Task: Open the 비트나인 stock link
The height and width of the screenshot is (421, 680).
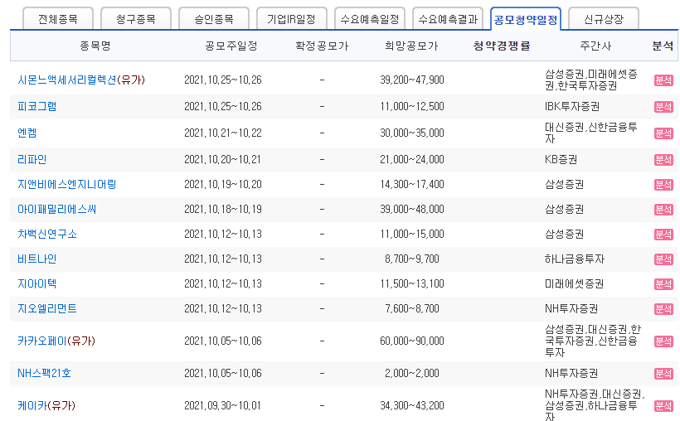Action: pos(37,259)
